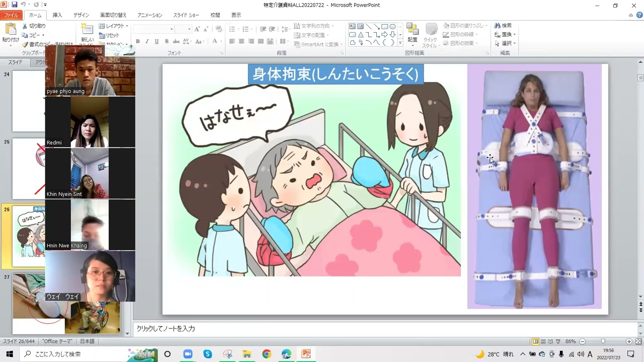Click the decrease font size icon
The height and width of the screenshot is (362, 644).
click(207, 29)
